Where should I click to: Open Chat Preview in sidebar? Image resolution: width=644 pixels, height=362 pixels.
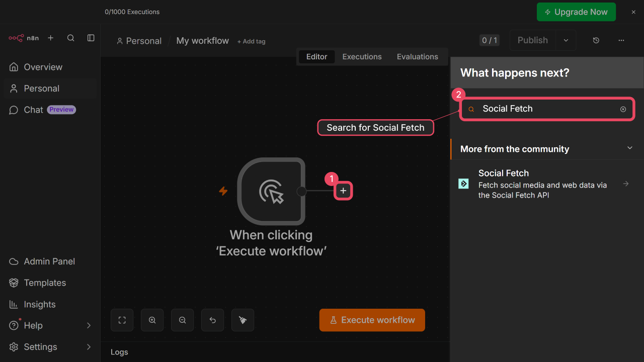(x=50, y=110)
